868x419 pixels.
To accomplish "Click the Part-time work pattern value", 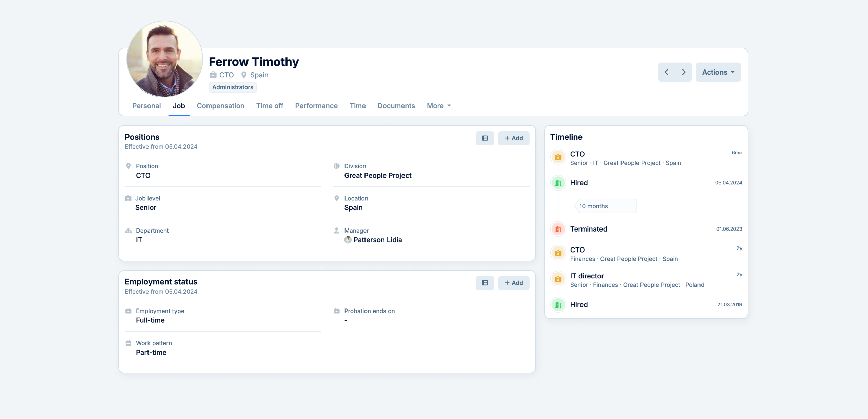I will click(151, 352).
